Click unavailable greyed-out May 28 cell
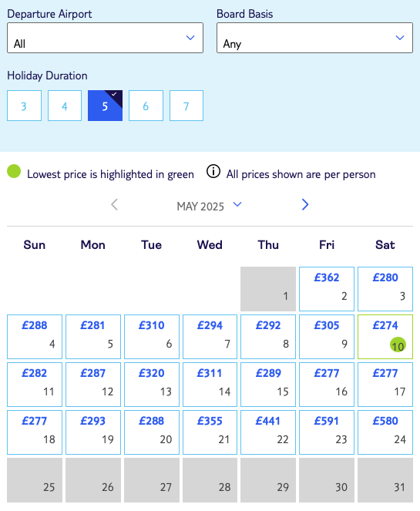The image size is (420, 511). coord(210,480)
